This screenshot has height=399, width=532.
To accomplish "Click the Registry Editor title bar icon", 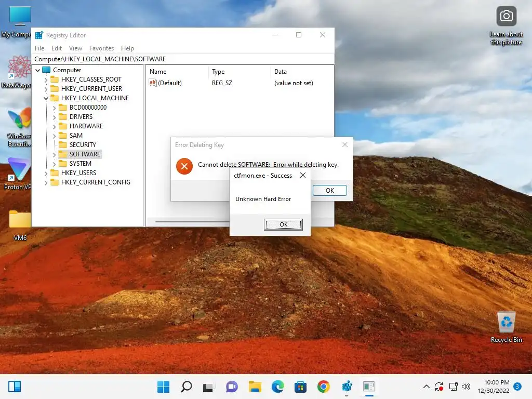I will click(x=39, y=35).
